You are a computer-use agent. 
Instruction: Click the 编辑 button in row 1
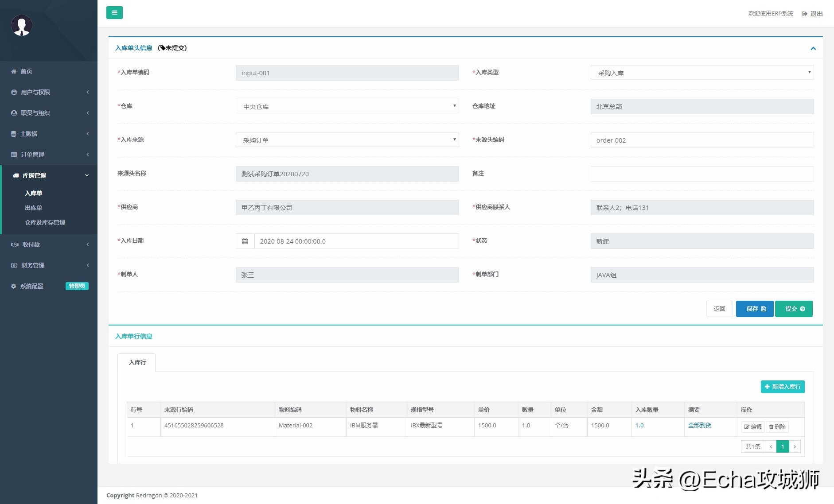click(x=752, y=426)
